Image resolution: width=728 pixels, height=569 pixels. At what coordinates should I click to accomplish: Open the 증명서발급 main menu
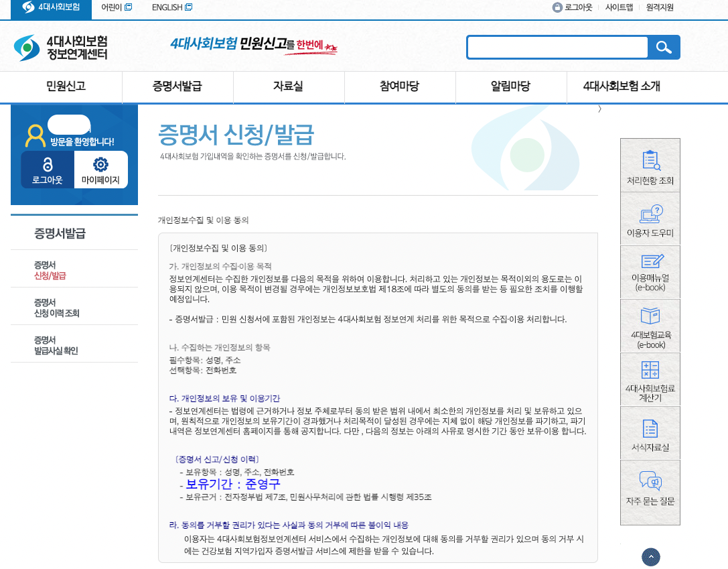[x=177, y=86]
